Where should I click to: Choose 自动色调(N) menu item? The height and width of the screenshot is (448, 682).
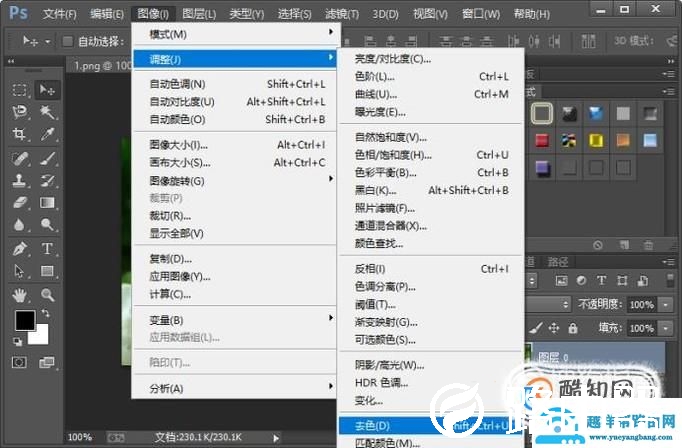236,84
